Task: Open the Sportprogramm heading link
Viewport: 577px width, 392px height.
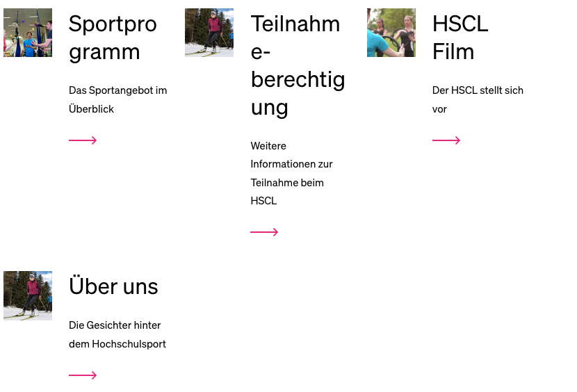Action: (113, 38)
